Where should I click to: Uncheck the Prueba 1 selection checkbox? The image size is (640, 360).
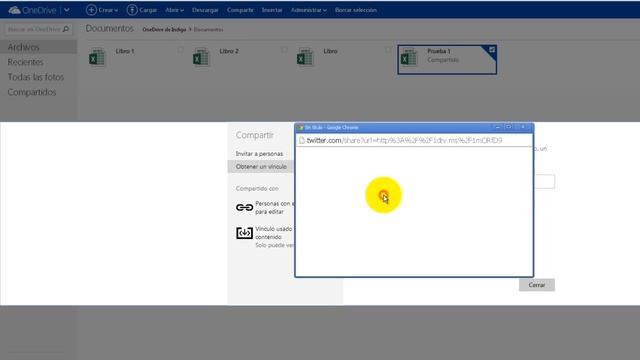492,50
